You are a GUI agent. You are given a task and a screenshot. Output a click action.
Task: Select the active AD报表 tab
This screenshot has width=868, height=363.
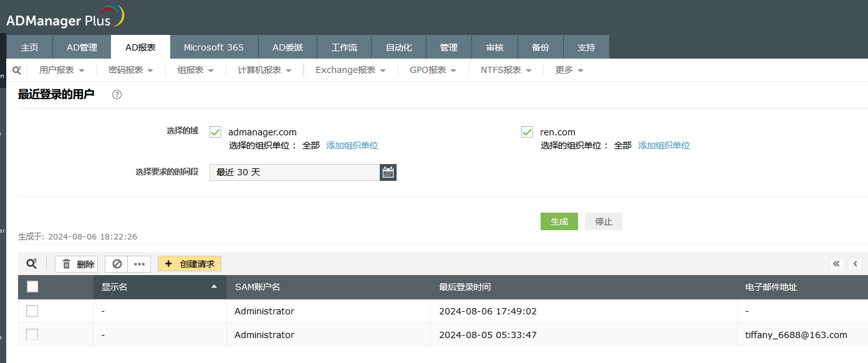click(140, 47)
